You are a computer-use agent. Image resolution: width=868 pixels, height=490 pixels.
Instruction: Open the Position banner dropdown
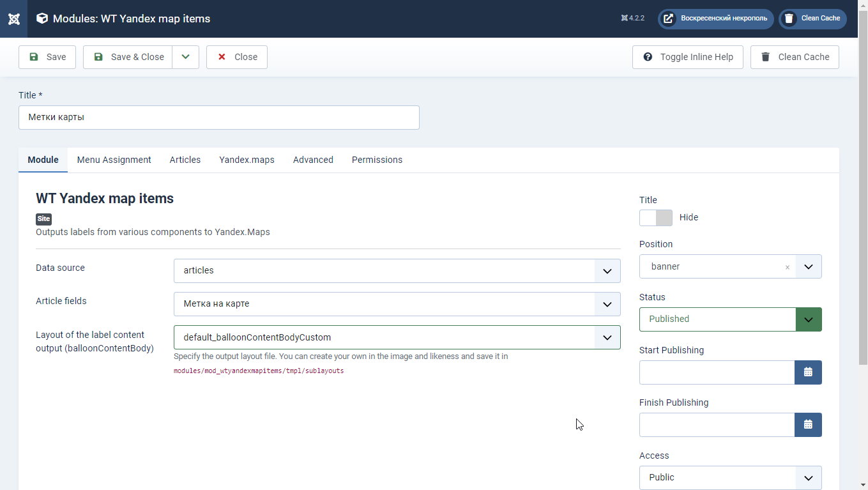coord(730,266)
